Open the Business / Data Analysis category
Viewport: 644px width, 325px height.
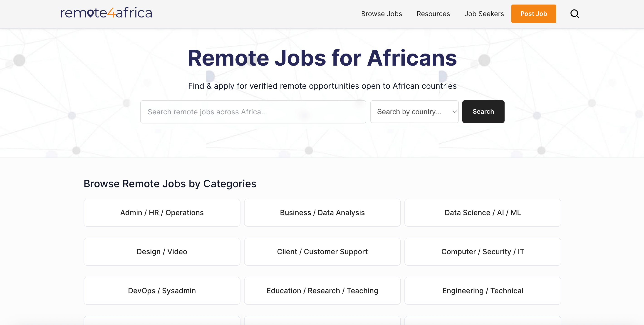pyautogui.click(x=322, y=213)
